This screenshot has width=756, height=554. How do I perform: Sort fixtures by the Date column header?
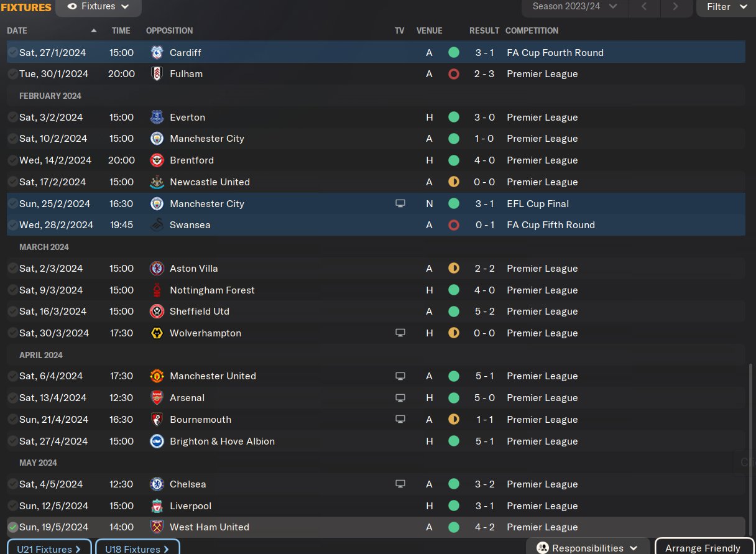(x=17, y=30)
